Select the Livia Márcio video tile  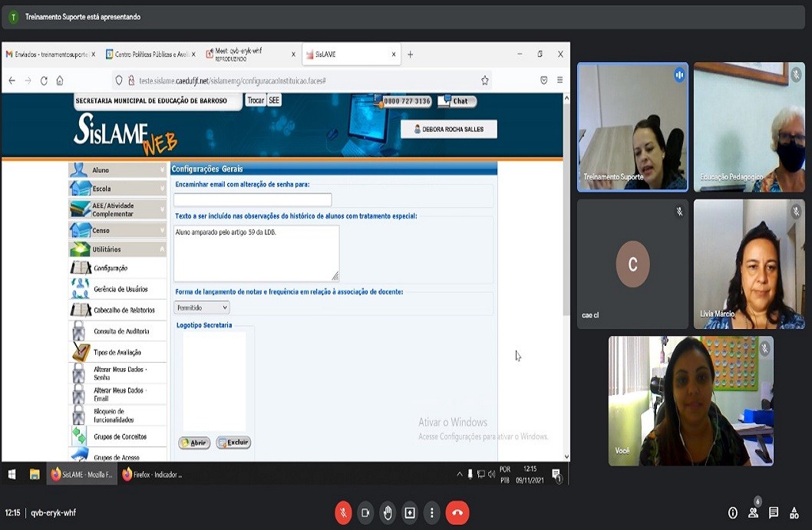749,264
